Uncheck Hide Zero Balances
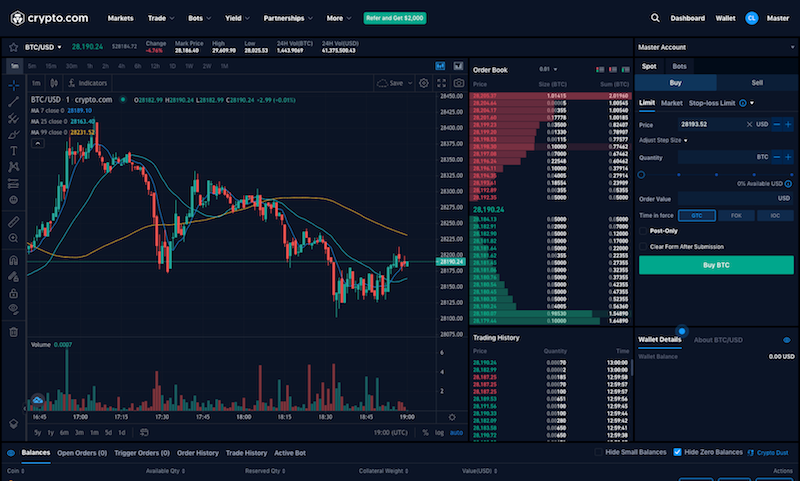The width and height of the screenshot is (800, 481). (678, 452)
